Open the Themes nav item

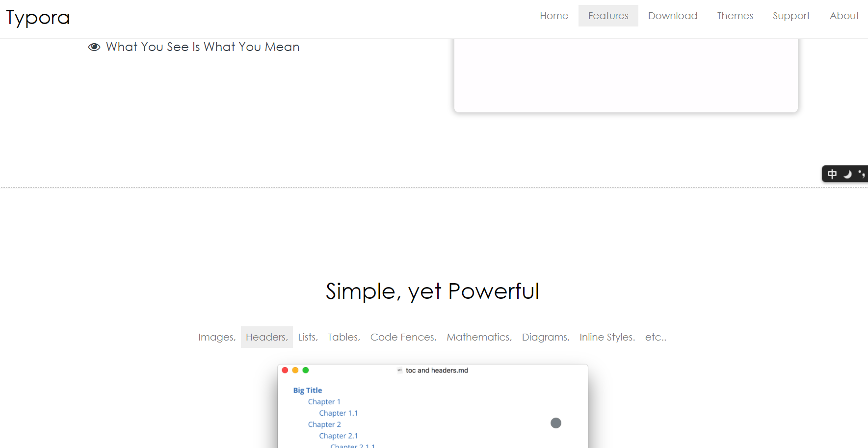(x=735, y=16)
